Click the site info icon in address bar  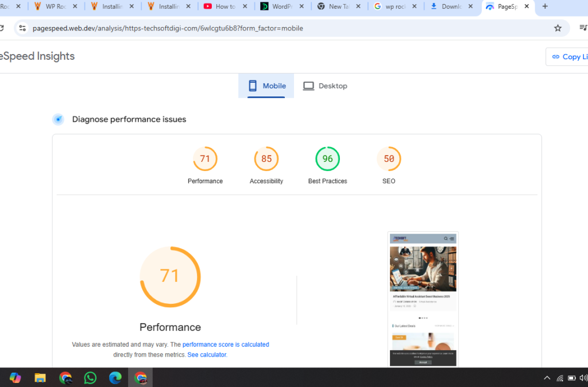tap(22, 28)
